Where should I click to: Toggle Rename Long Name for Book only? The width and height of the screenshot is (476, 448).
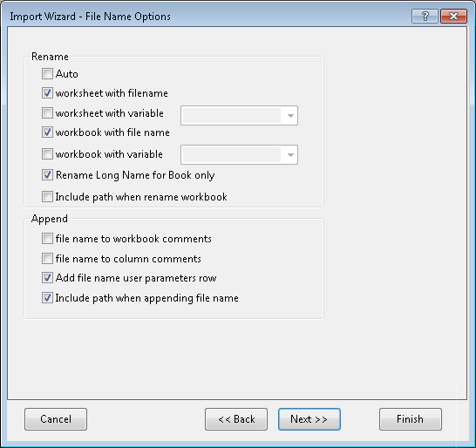tap(47, 175)
